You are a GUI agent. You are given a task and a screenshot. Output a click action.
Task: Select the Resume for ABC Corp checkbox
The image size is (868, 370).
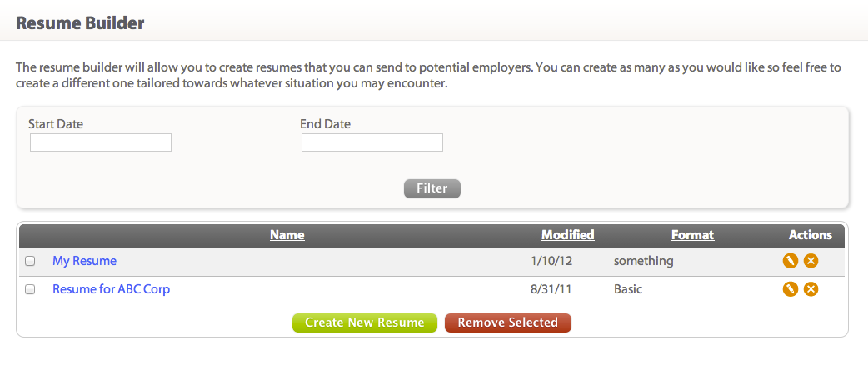30,289
